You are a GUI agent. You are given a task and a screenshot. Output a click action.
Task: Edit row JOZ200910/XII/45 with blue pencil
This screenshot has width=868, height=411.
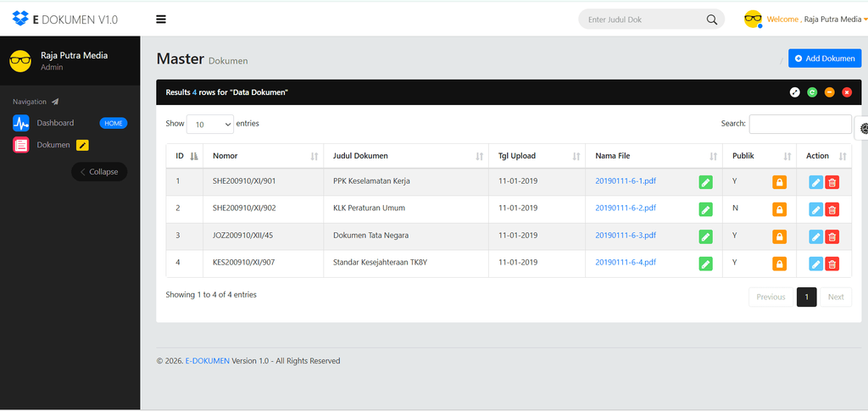pos(816,236)
